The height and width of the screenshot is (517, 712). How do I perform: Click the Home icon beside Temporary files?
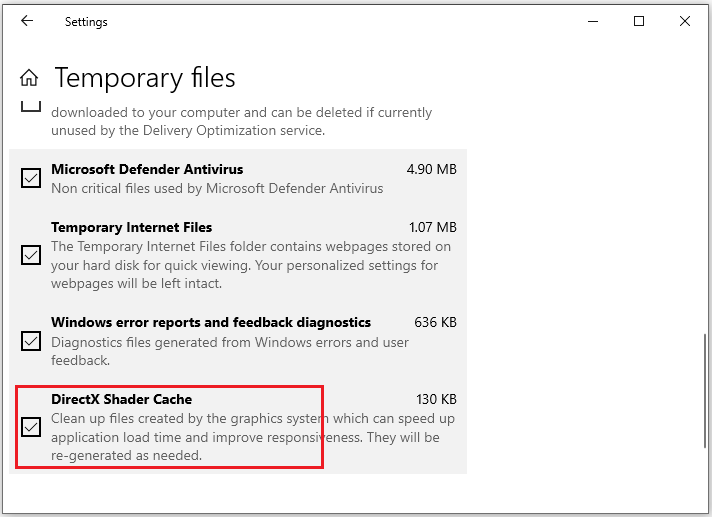coord(30,78)
